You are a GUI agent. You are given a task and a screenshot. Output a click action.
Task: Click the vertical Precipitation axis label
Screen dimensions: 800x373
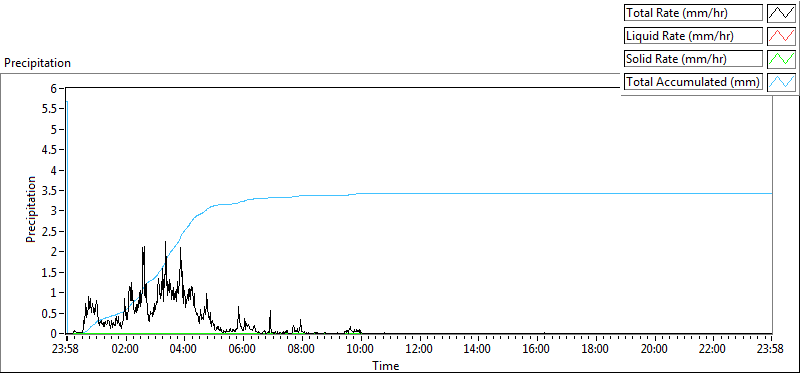click(x=31, y=209)
